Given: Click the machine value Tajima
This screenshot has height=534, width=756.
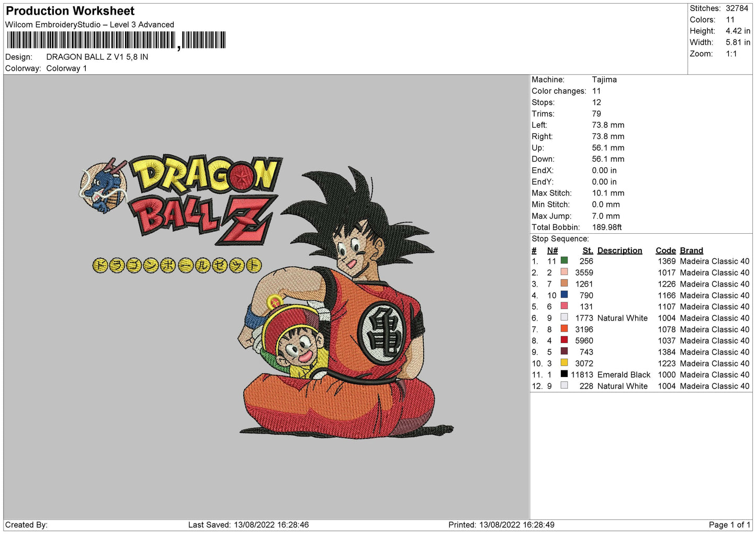Looking at the screenshot, I should click(604, 79).
